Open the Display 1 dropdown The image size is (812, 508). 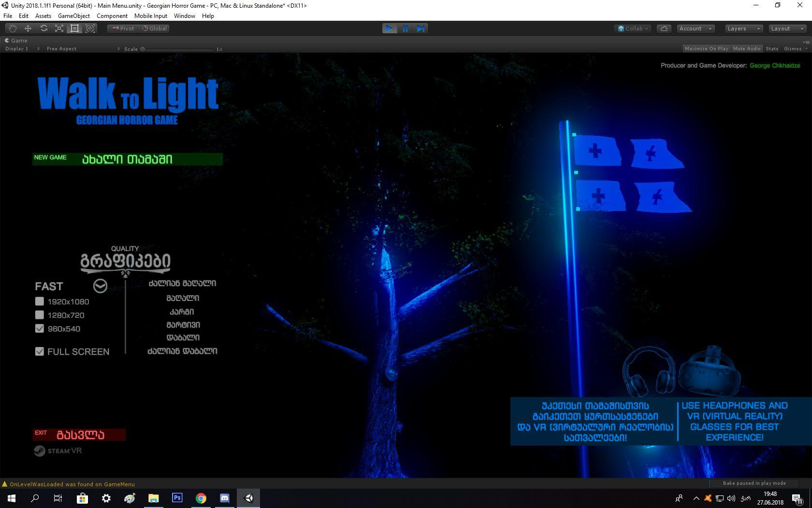22,49
